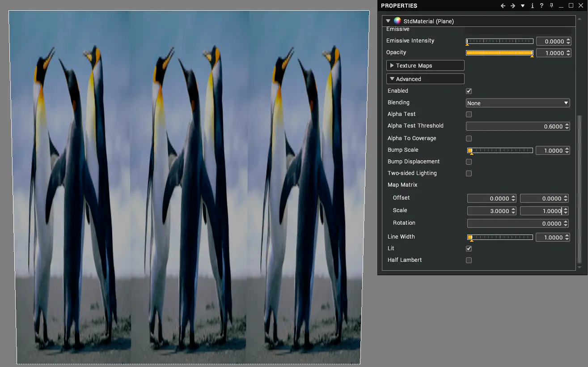
Task: Click the scrollbar up arrow in Properties
Action: pos(580,18)
